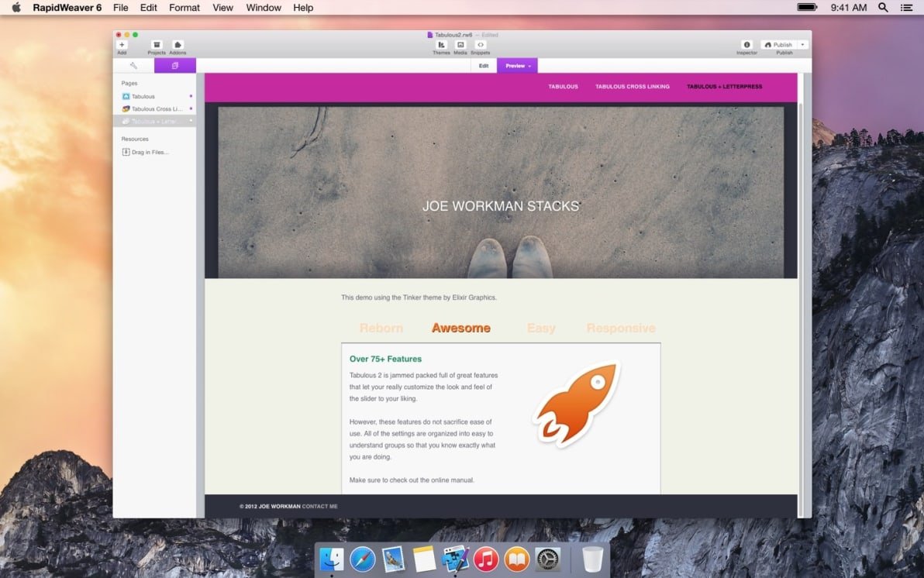The width and height of the screenshot is (924, 578).
Task: Open the Media browser icon
Action: click(x=460, y=46)
